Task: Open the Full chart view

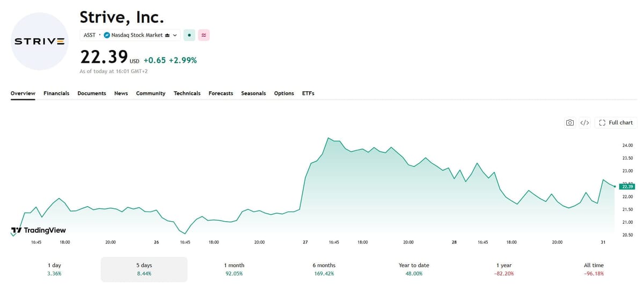Action: click(x=616, y=123)
